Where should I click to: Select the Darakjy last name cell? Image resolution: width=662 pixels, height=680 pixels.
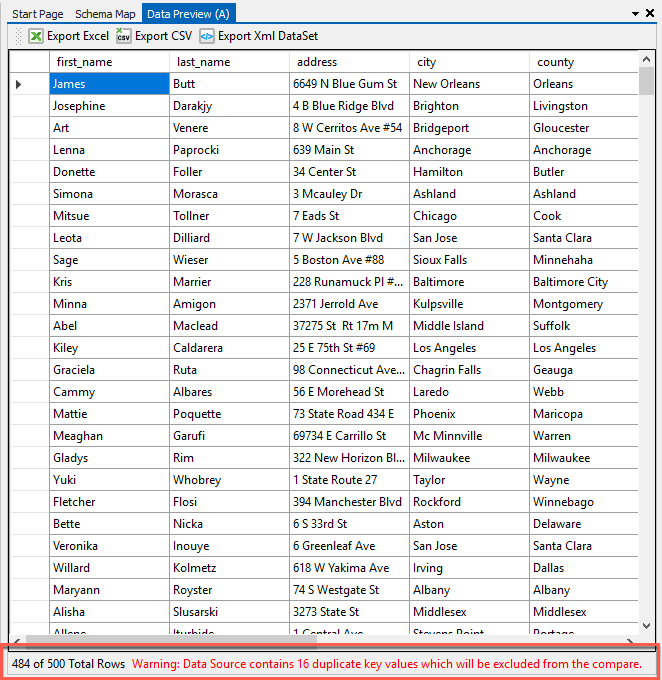click(x=229, y=106)
